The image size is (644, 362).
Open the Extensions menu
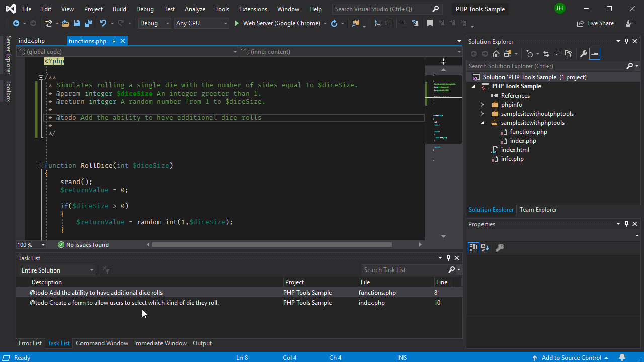point(253,9)
